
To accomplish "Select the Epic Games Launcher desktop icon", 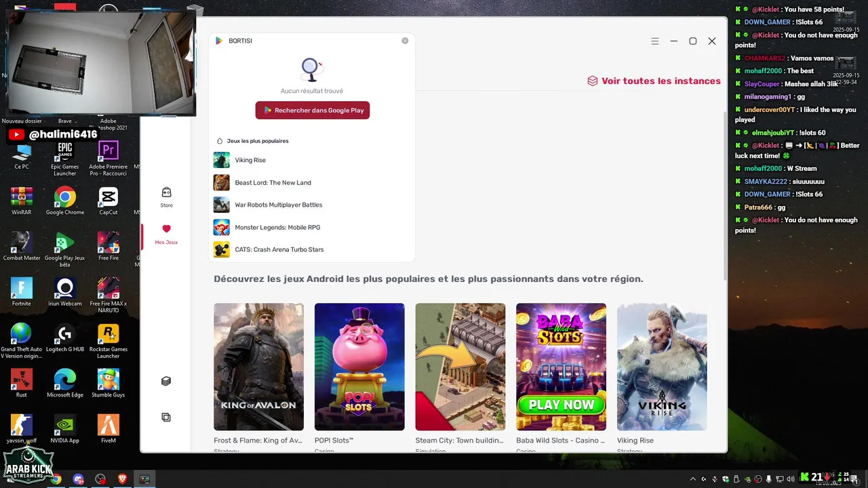I will coord(65,159).
